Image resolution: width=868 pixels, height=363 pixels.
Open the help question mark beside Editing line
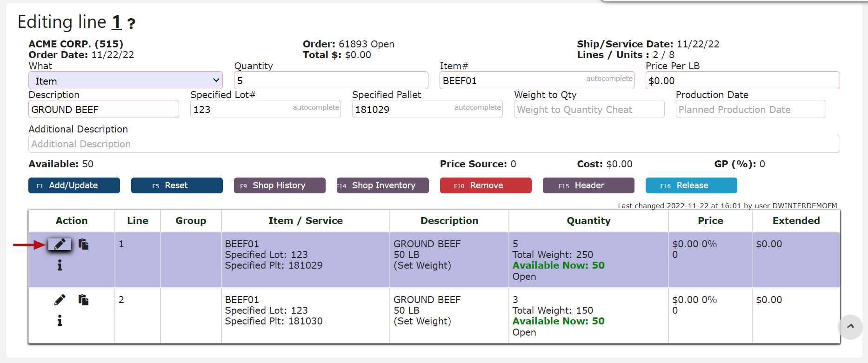[132, 24]
